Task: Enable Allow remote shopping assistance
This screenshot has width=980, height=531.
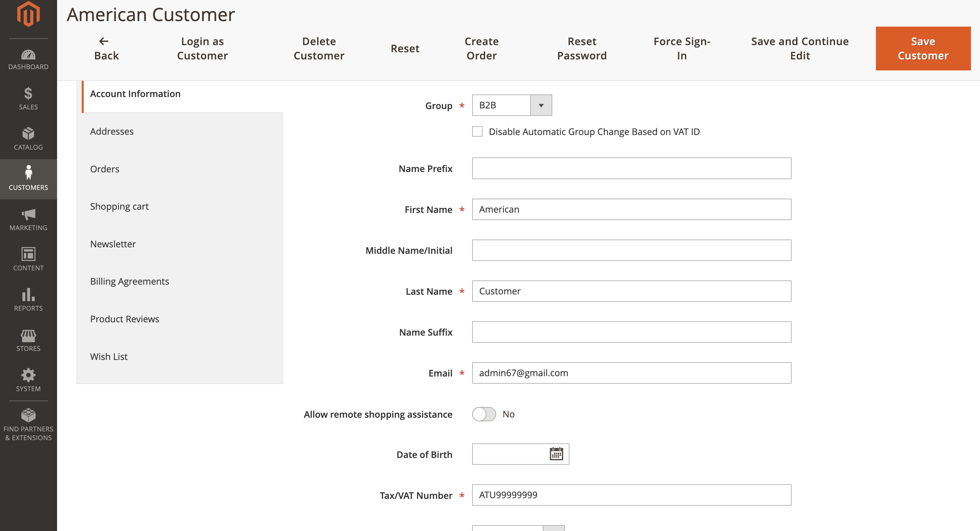Action: tap(484, 414)
